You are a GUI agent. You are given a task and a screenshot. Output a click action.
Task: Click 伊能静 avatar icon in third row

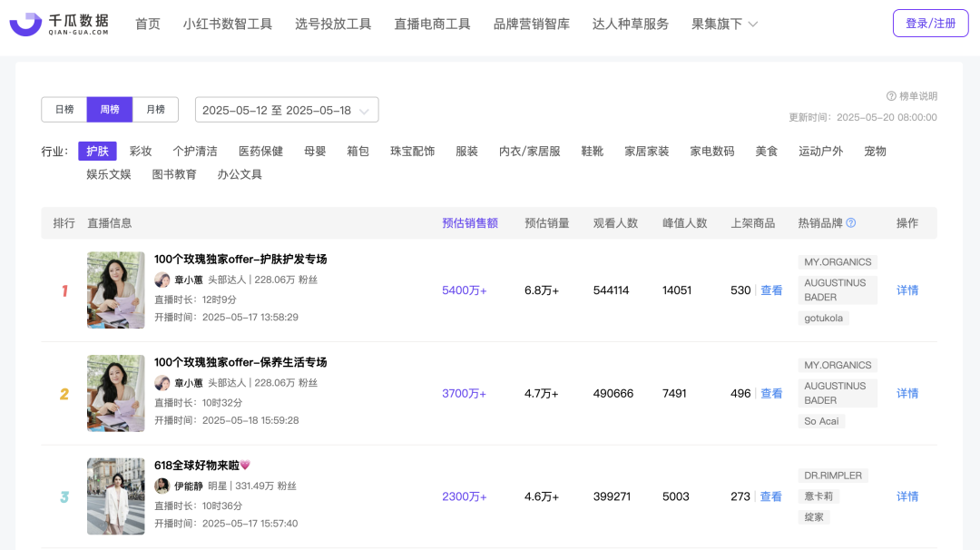(x=162, y=486)
